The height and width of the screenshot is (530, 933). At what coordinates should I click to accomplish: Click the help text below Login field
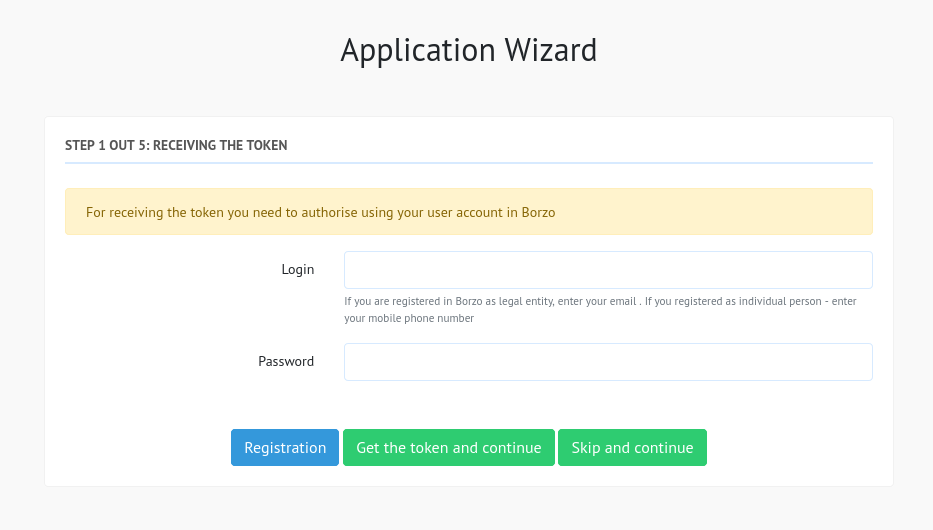click(x=600, y=309)
